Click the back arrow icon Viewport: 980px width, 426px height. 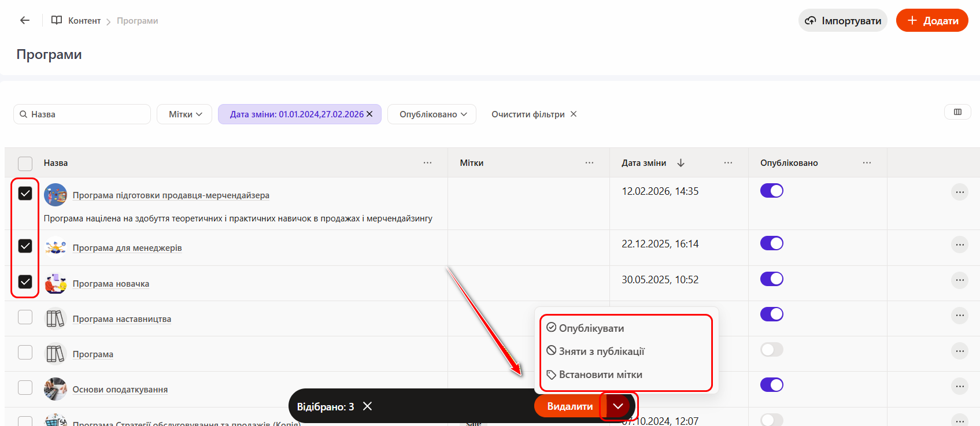pyautogui.click(x=24, y=21)
